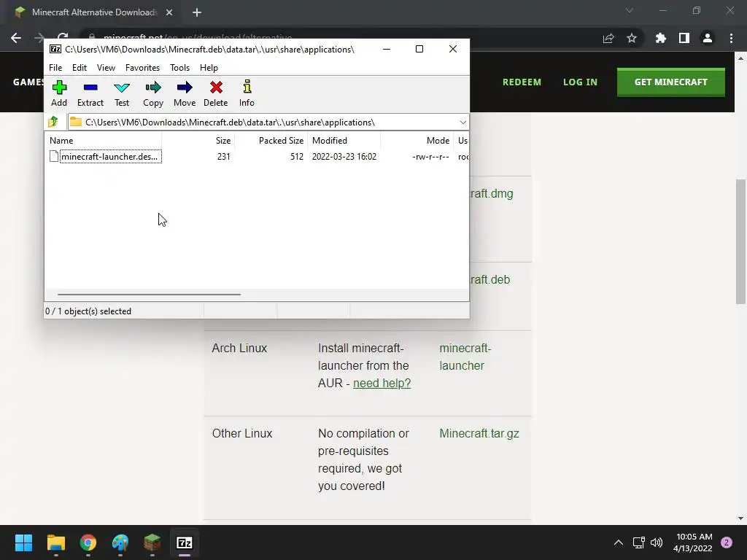Click the .dmg download link on the page

point(492,194)
